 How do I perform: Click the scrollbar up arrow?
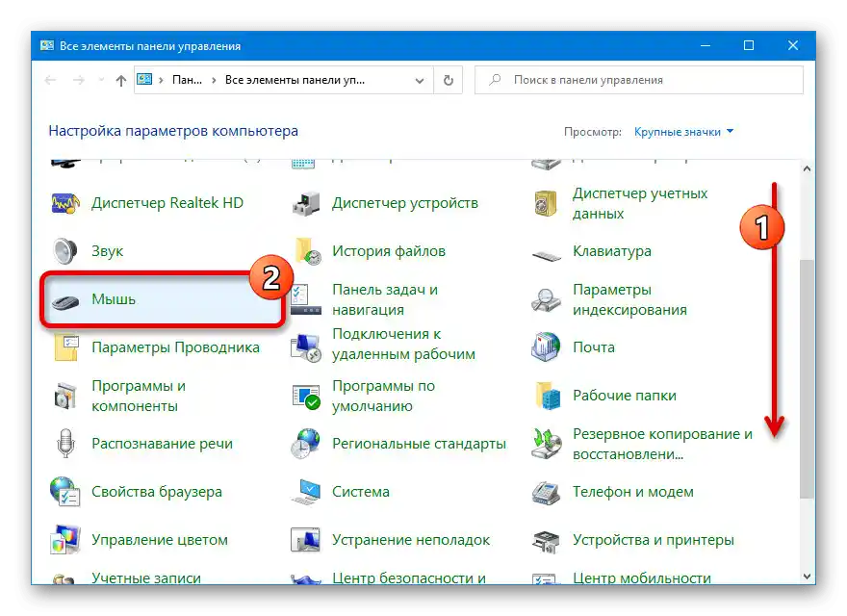pos(807,168)
